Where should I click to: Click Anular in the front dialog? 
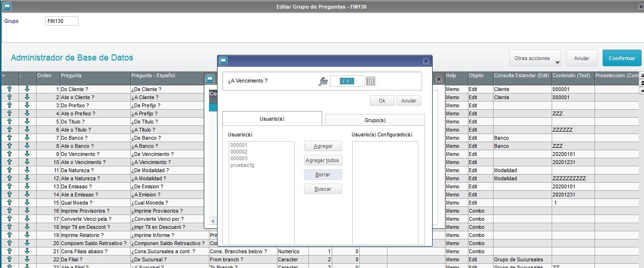click(409, 101)
